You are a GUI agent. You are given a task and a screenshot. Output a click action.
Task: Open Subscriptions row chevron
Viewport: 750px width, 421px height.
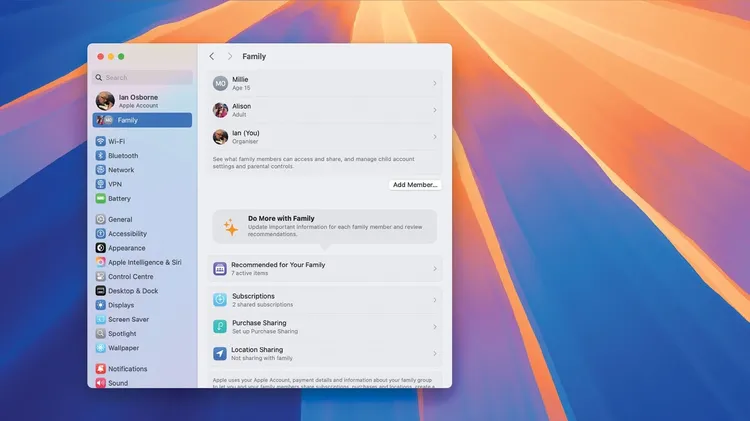pos(435,300)
